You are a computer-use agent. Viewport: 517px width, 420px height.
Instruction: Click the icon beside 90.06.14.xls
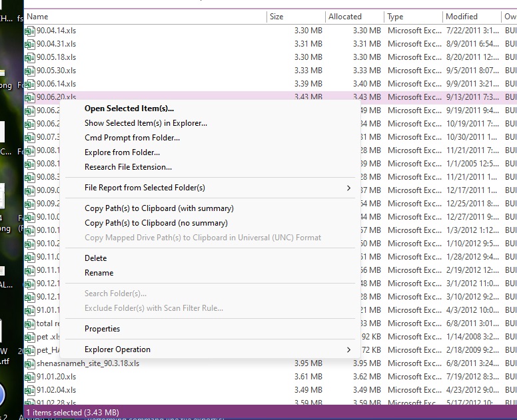pos(30,84)
